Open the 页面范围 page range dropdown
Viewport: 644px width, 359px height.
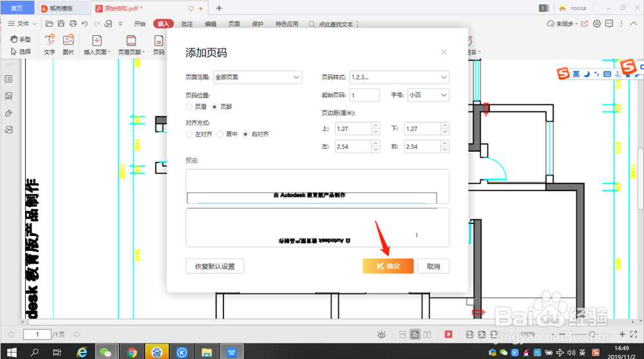click(x=258, y=77)
